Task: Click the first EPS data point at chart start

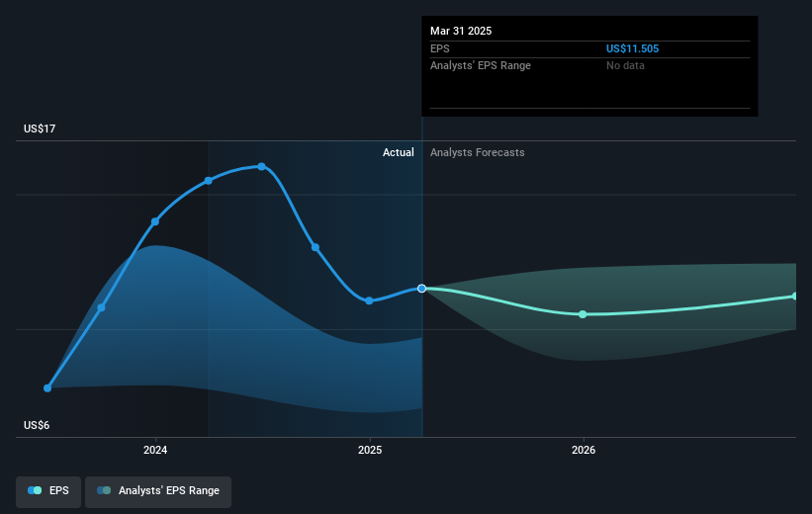Action: (47, 388)
